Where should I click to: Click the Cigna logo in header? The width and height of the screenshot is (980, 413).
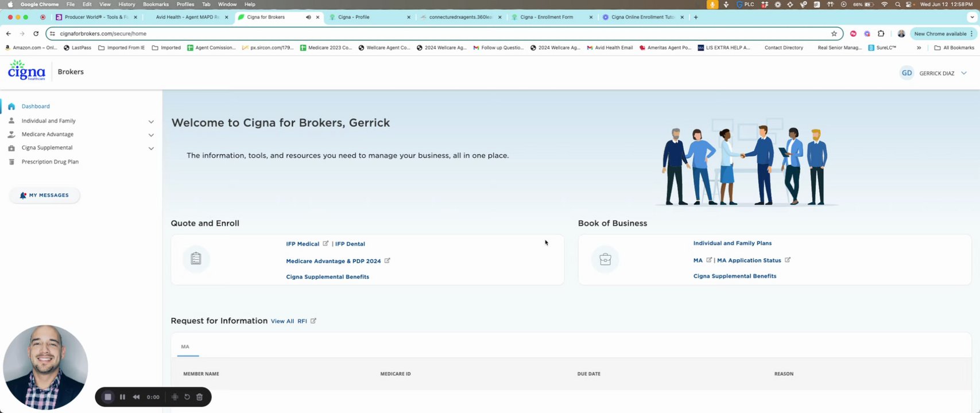click(x=26, y=71)
